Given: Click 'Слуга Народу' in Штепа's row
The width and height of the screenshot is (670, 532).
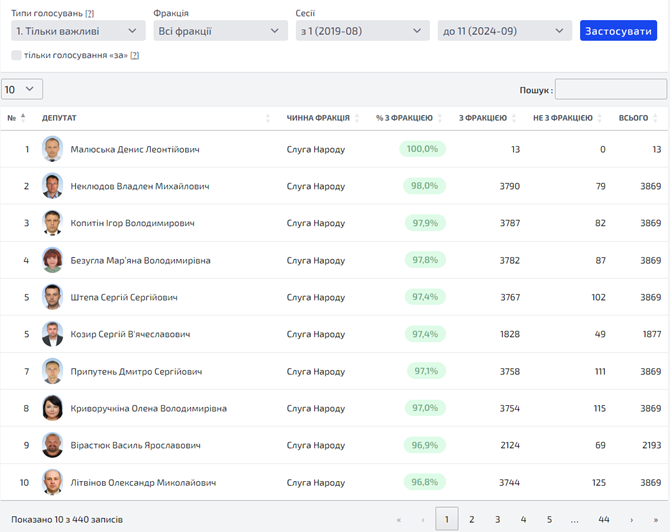Looking at the screenshot, I should [x=316, y=297].
